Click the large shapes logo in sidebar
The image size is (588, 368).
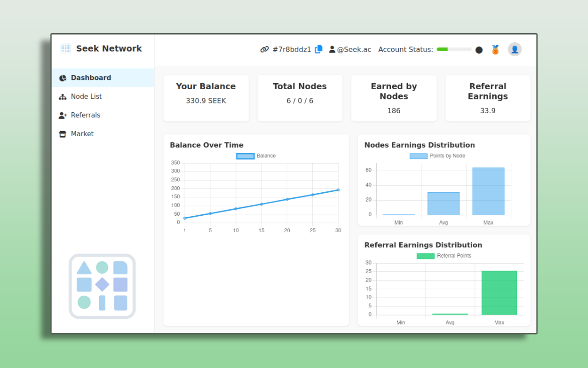[102, 286]
